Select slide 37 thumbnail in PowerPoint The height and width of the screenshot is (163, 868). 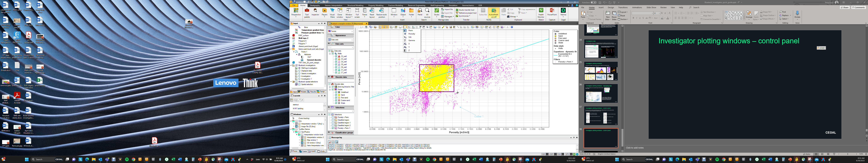601,116
